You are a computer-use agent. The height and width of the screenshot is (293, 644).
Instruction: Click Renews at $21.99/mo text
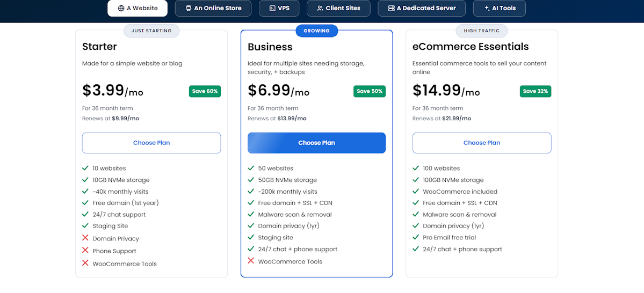click(x=442, y=119)
